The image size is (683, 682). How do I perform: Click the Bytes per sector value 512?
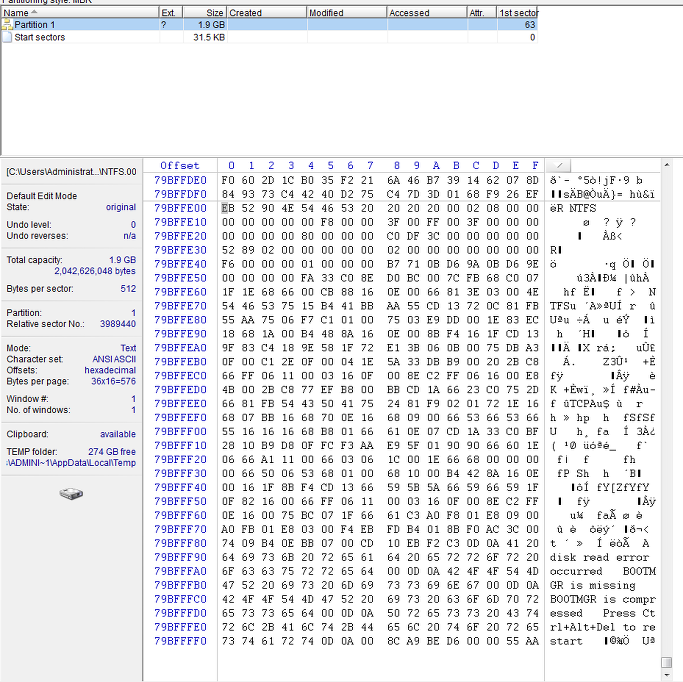pyautogui.click(x=128, y=289)
